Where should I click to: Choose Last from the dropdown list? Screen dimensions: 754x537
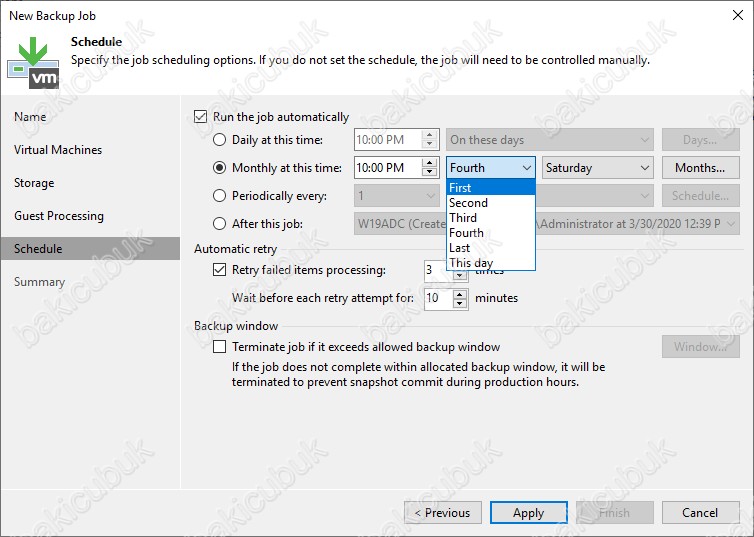click(490, 248)
